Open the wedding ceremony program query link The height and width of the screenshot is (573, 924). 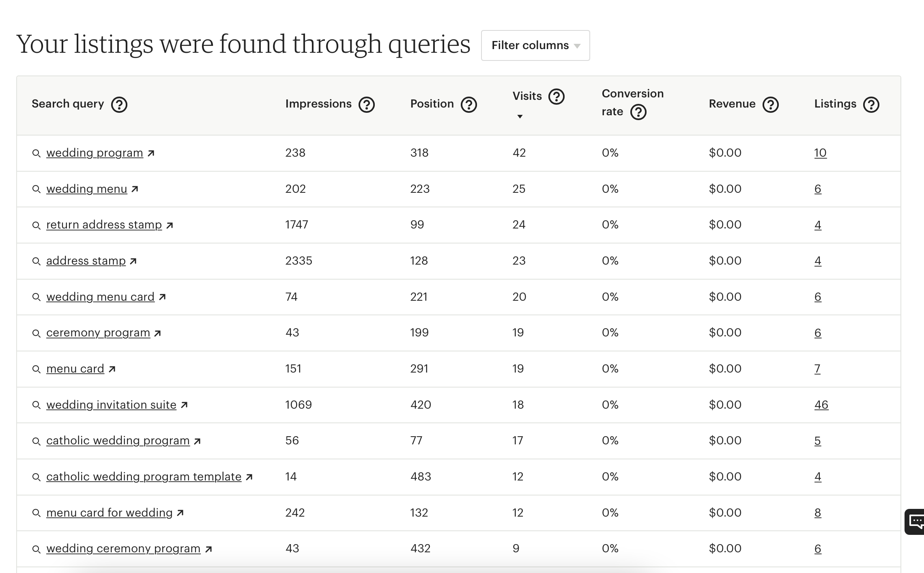pyautogui.click(x=123, y=549)
